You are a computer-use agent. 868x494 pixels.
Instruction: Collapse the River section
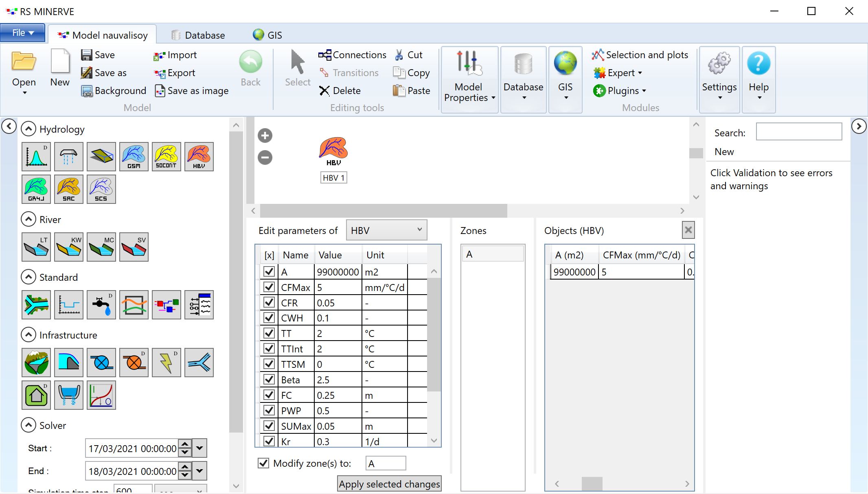tap(28, 219)
